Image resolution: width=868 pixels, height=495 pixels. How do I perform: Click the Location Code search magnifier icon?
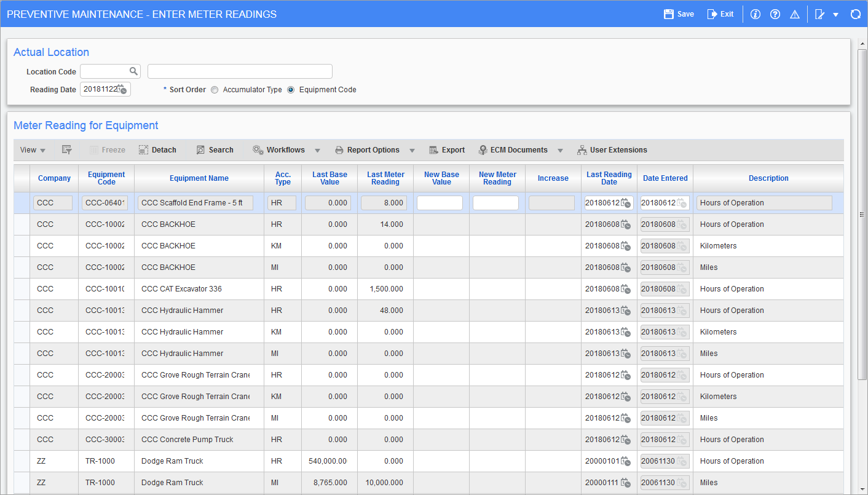click(133, 71)
